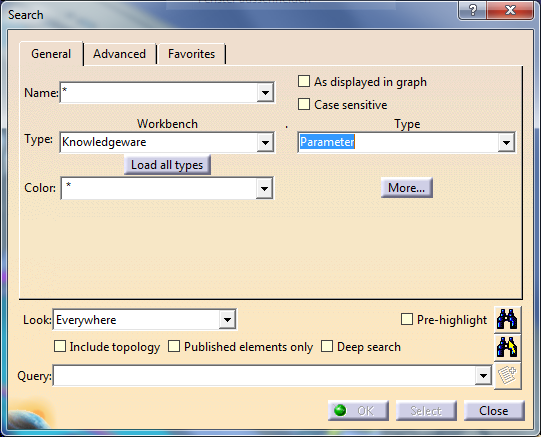Click the More... button
The height and width of the screenshot is (437, 541).
(406, 188)
